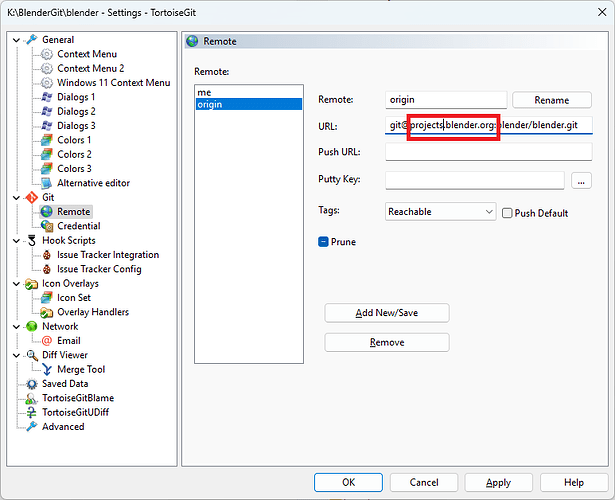The width and height of the screenshot is (615, 500).
Task: Click the Colors 2 icon
Action: pos(47,155)
